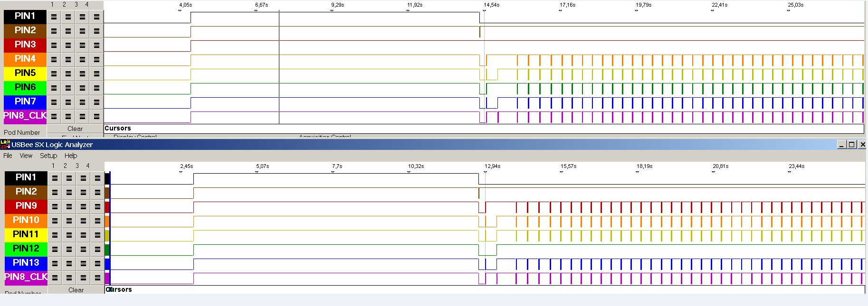Image resolution: width=868 pixels, height=306 pixels.
Task: Toggle PIN8_CLK column 1 trigger in lower window
Action: [x=55, y=278]
